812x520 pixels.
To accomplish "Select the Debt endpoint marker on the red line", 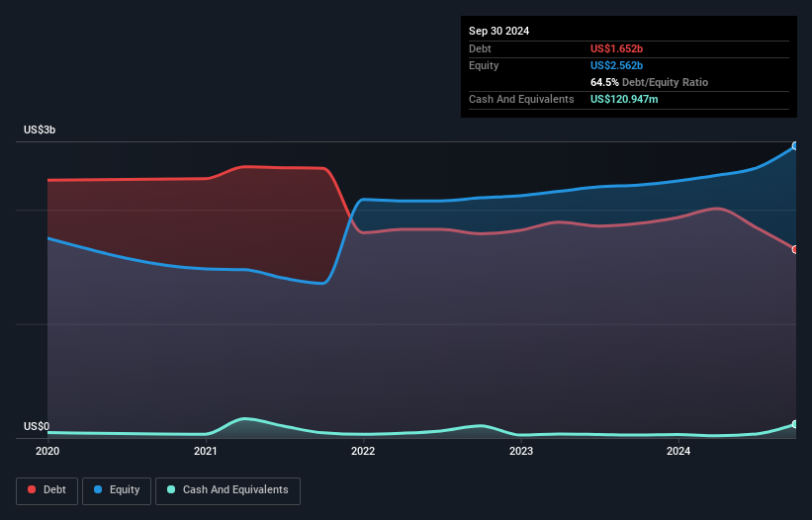I will 795,249.
